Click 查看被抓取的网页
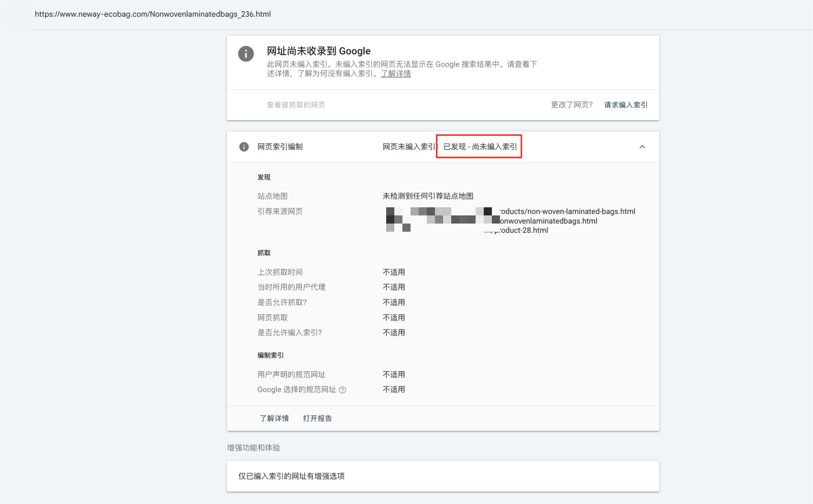 pyautogui.click(x=296, y=105)
